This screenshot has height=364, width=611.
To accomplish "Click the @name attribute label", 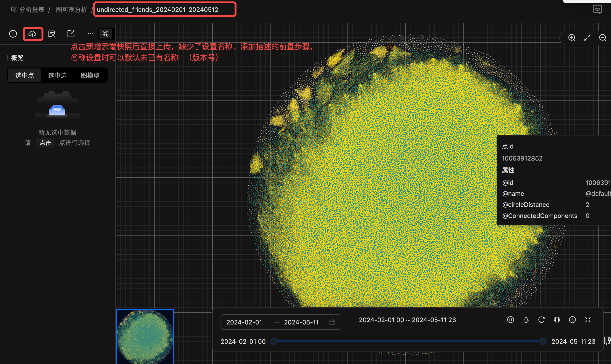I will click(513, 194).
